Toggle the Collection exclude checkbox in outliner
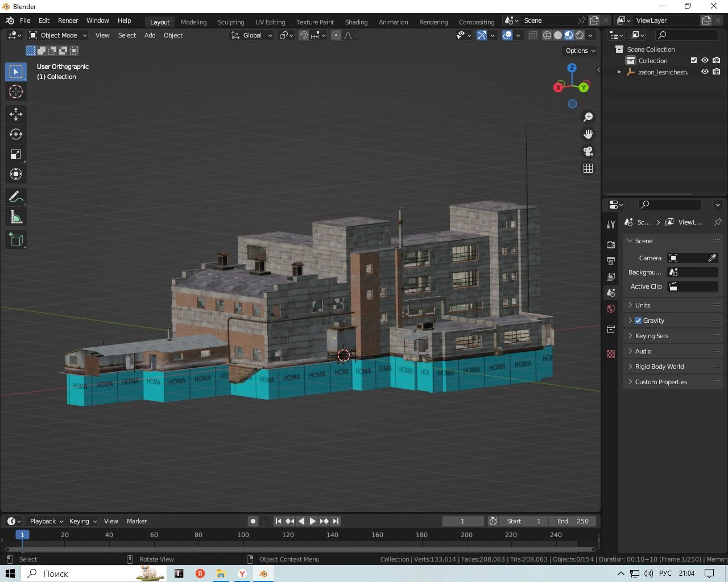Image resolution: width=728 pixels, height=582 pixels. point(693,60)
